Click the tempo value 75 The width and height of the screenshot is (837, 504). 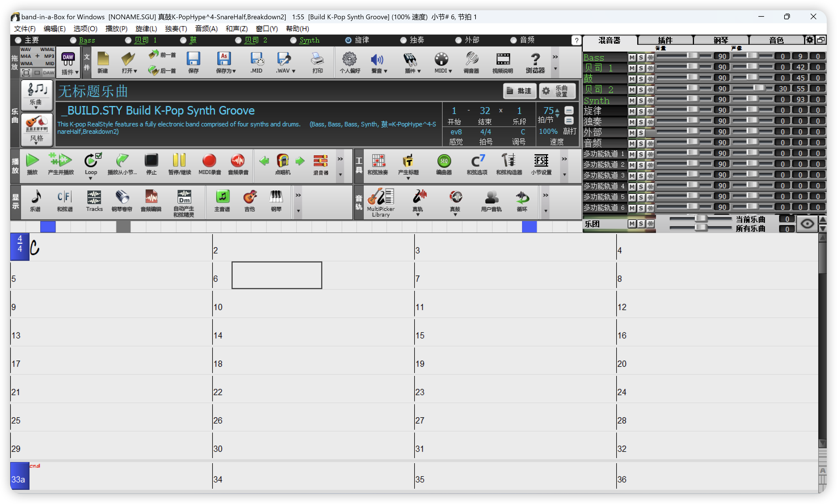point(548,111)
